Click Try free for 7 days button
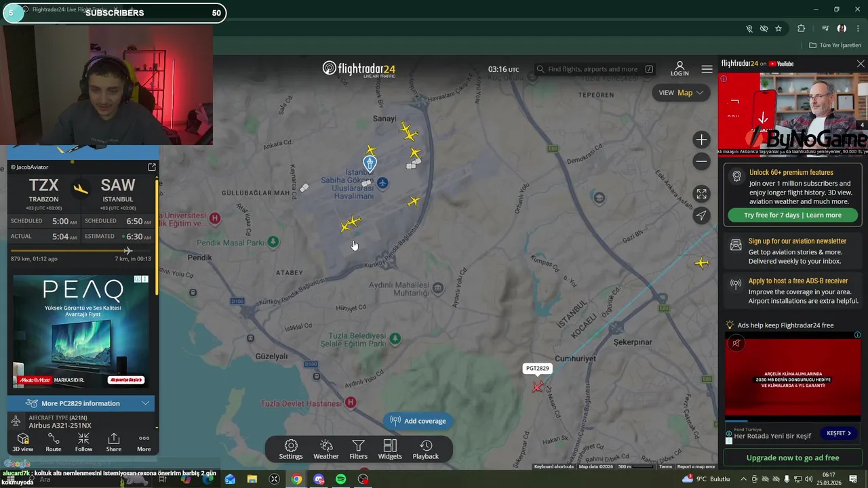Screen dimensions: 868x488 click(x=793, y=215)
